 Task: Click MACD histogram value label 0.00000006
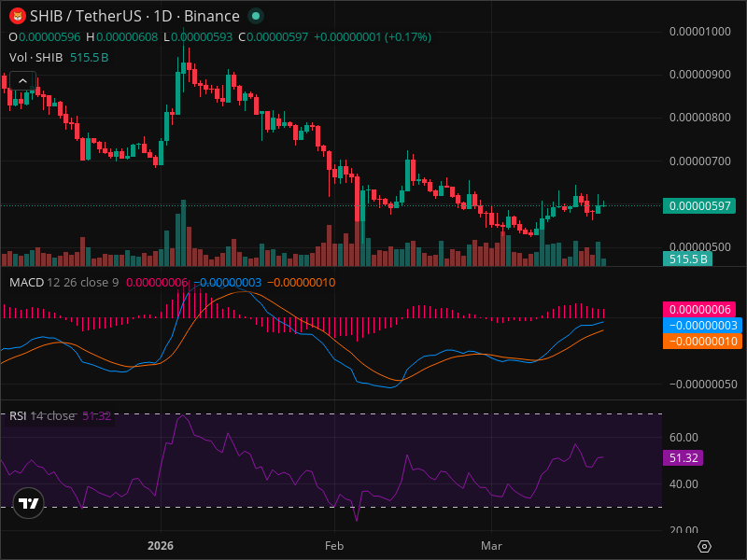click(699, 310)
